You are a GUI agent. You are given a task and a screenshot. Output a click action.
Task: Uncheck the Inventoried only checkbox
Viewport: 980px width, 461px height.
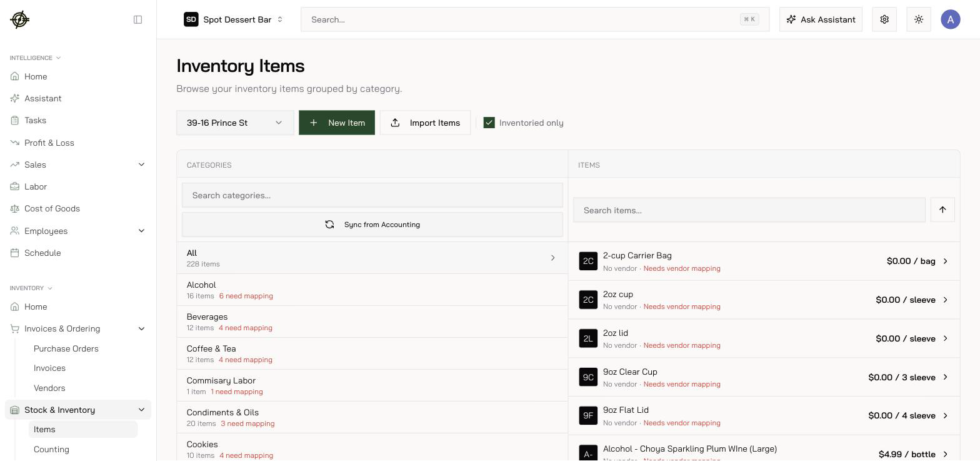(489, 123)
